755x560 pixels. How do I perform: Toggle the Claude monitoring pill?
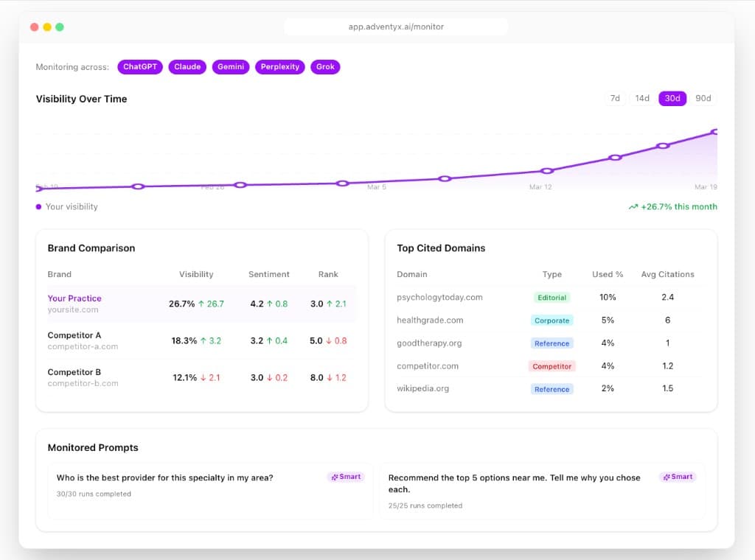point(187,67)
